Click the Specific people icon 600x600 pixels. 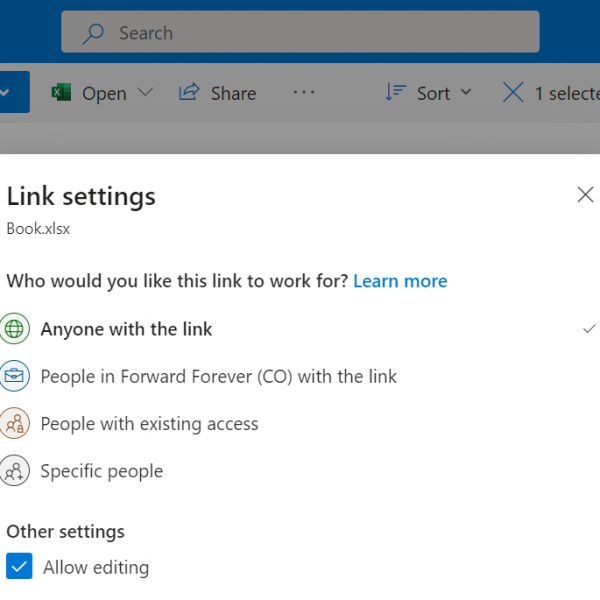pos(14,471)
